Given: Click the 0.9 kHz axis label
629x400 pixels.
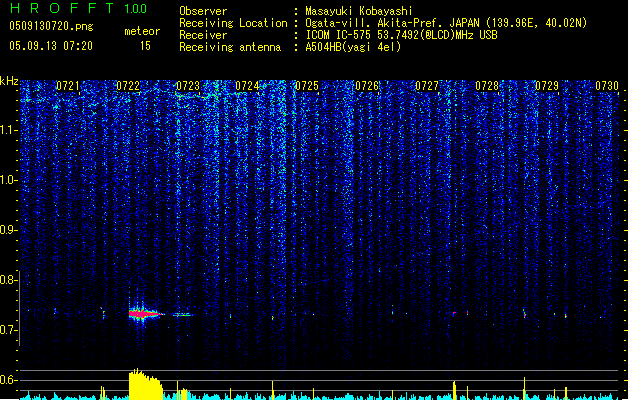Looking at the screenshot, I should [x=9, y=230].
